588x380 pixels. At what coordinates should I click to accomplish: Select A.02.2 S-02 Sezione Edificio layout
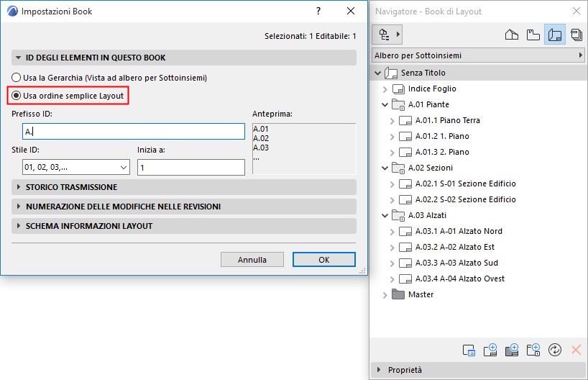pos(465,199)
